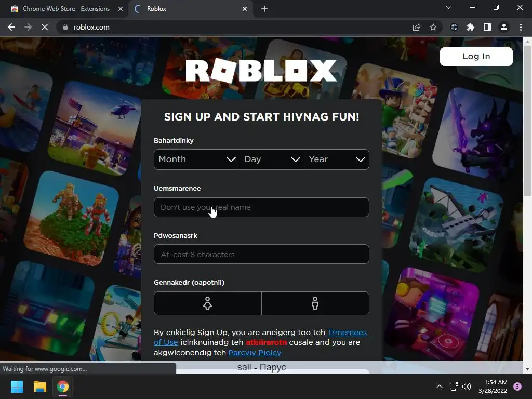
Task: Select the female gender option
Action: tap(208, 303)
